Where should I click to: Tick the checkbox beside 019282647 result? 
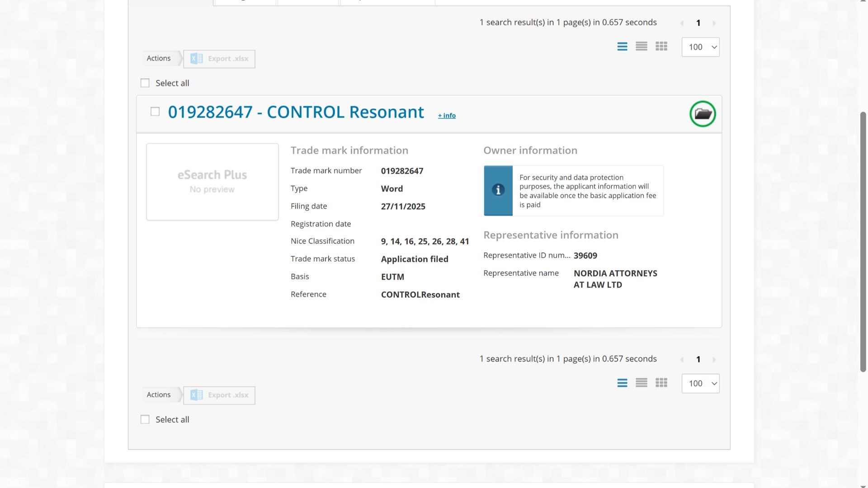coord(155,112)
